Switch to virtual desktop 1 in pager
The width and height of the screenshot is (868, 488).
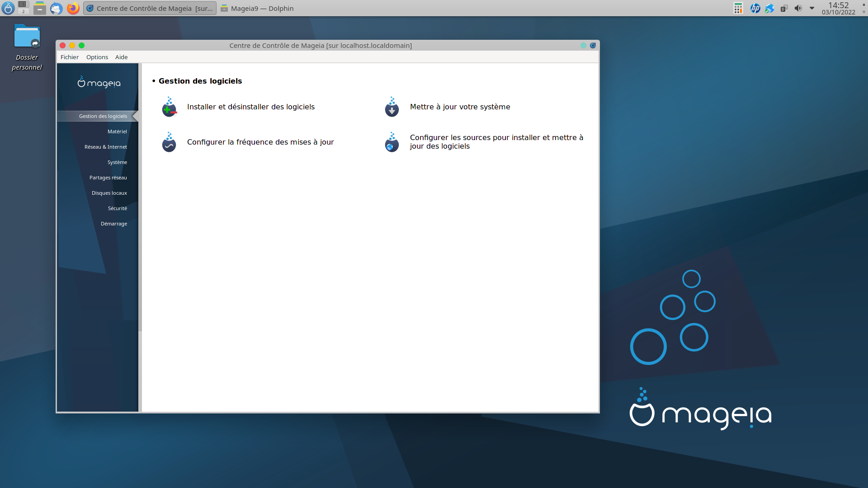(x=24, y=5)
